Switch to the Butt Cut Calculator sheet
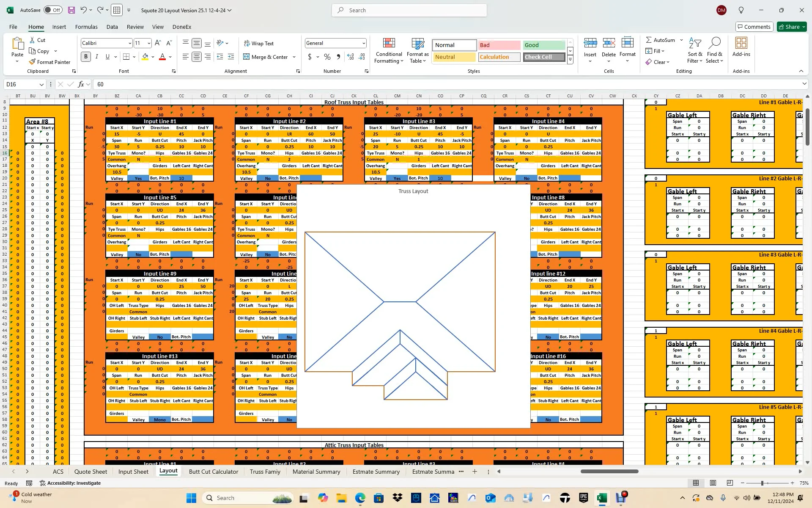812x508 pixels. pyautogui.click(x=213, y=472)
